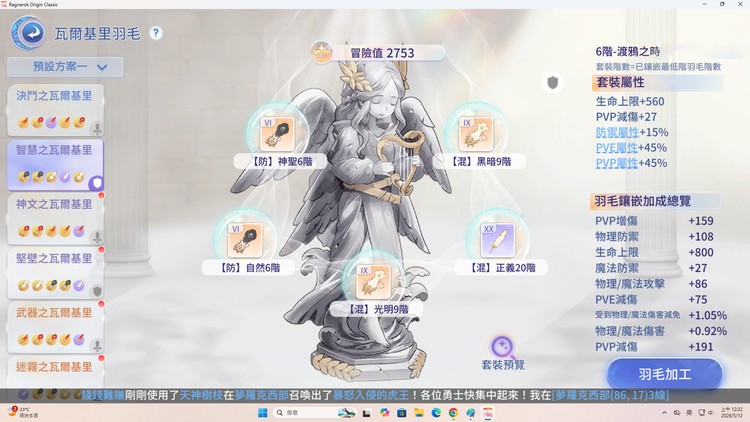Viewport: 750px width, 422px height.
Task: Open the taskbar clock and date
Action: (x=731, y=412)
